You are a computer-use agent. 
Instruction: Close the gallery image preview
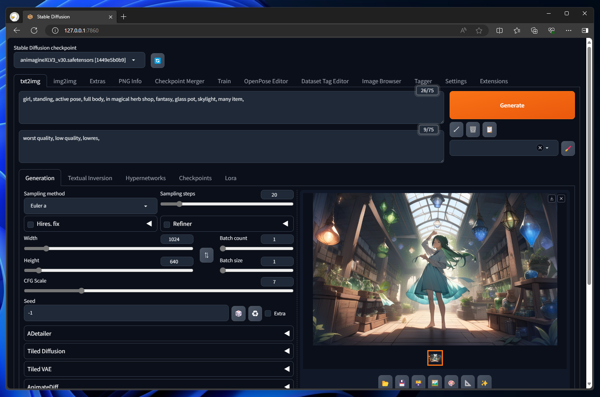pyautogui.click(x=561, y=198)
